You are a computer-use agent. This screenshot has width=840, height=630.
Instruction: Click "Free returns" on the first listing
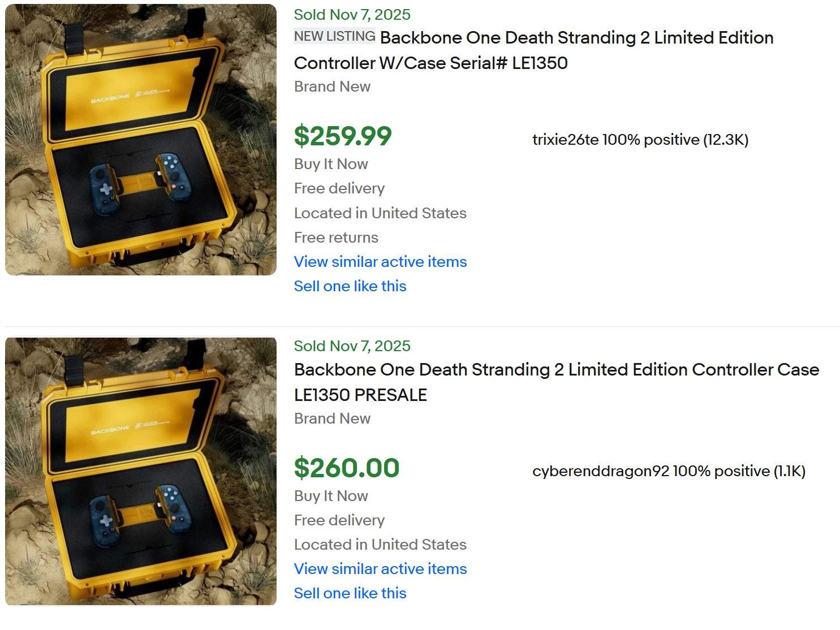tap(335, 238)
